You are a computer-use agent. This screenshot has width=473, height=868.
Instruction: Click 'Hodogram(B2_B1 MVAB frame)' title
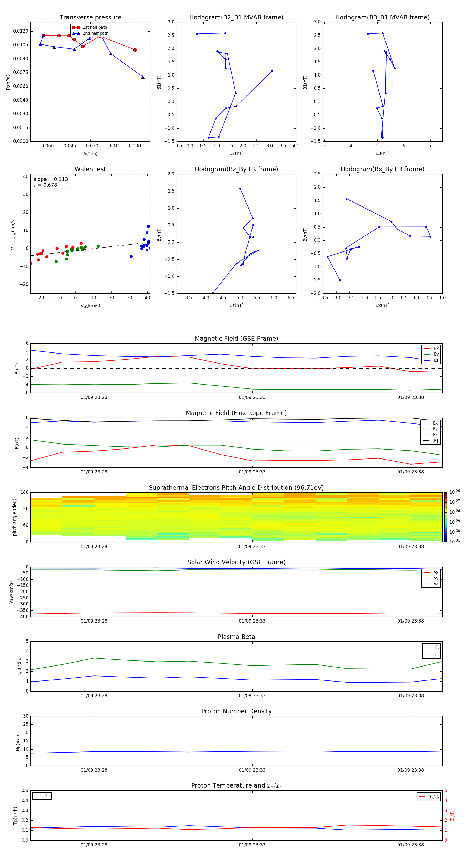pyautogui.click(x=236, y=18)
